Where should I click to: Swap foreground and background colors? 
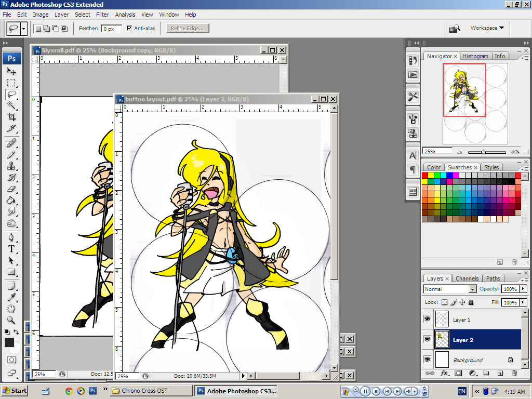click(x=16, y=332)
